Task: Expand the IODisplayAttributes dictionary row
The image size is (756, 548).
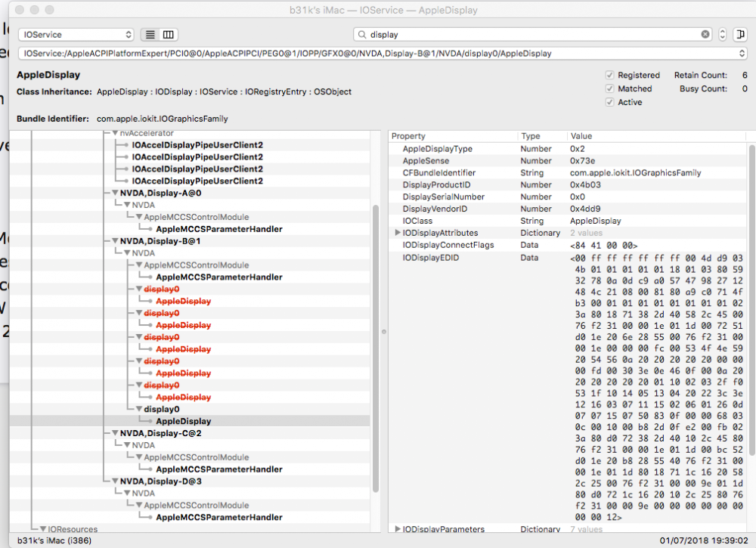Action: tap(398, 233)
